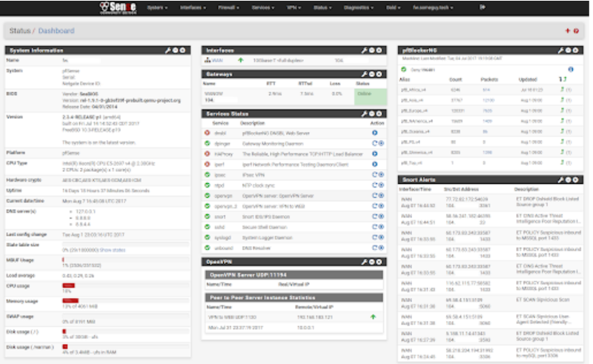
Task: Close the Services Status widget
Action: click(x=379, y=113)
